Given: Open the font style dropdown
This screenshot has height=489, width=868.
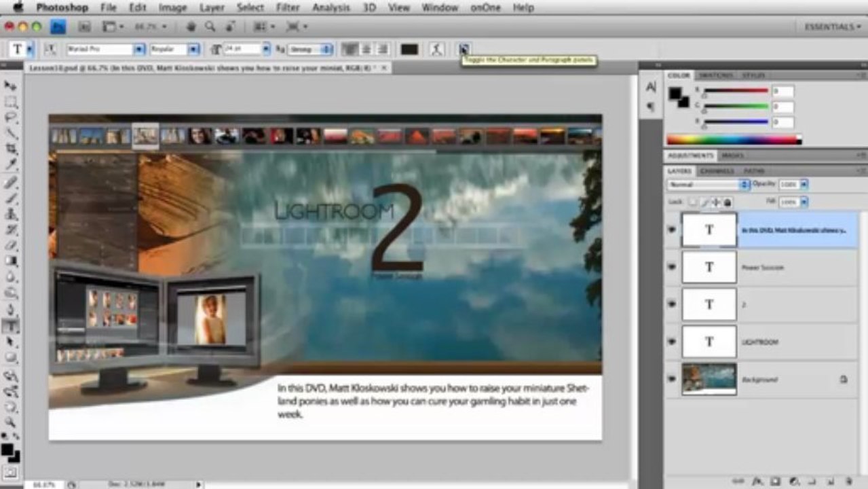Looking at the screenshot, I should pos(193,49).
